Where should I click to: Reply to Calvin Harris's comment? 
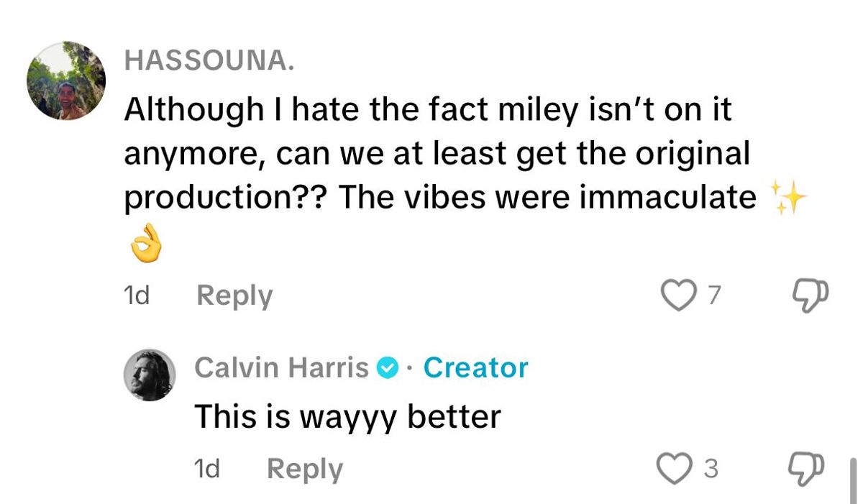[305, 467]
